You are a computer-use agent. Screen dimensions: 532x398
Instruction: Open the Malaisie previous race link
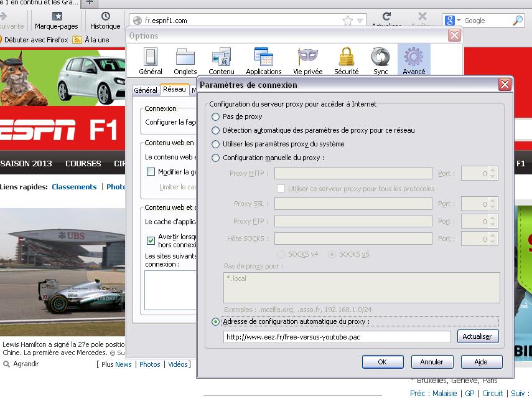click(x=444, y=393)
